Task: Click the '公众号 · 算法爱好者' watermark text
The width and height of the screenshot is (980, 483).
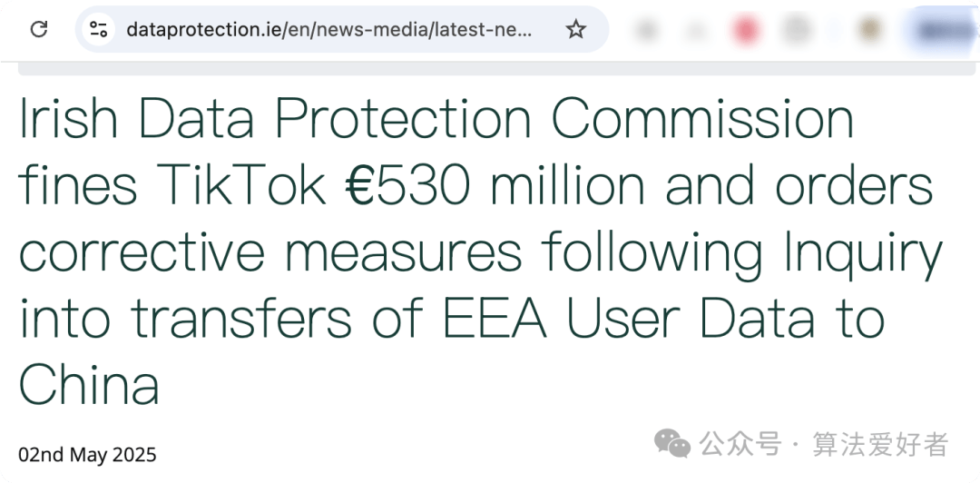Action: tap(824, 444)
